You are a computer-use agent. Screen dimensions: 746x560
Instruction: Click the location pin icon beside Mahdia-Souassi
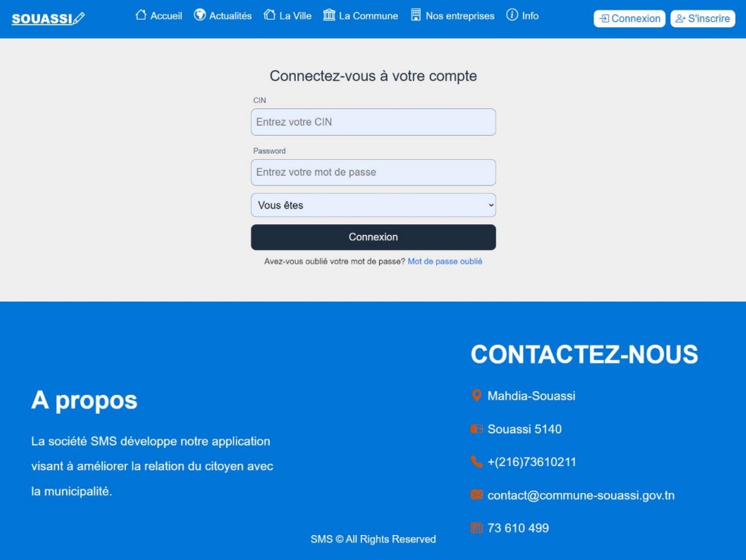point(476,396)
